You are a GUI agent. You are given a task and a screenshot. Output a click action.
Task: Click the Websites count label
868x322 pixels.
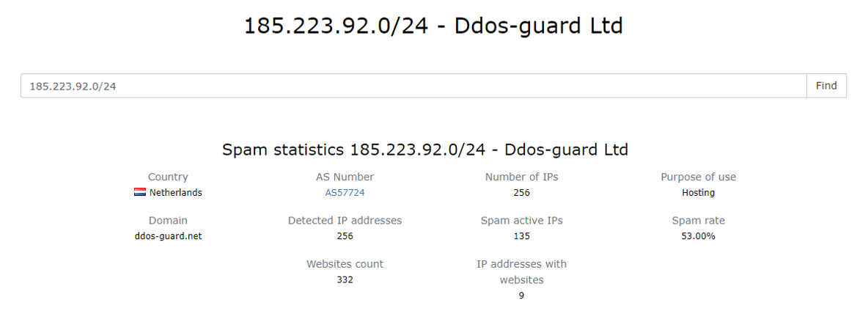(345, 263)
